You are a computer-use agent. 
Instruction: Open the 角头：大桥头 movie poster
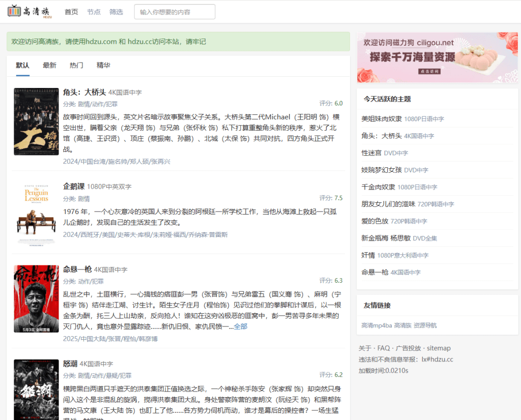(x=36, y=122)
